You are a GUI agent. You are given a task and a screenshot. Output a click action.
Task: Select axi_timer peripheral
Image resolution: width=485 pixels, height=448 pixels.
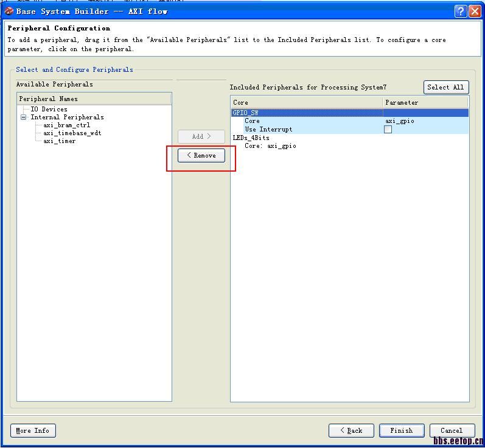coord(60,141)
